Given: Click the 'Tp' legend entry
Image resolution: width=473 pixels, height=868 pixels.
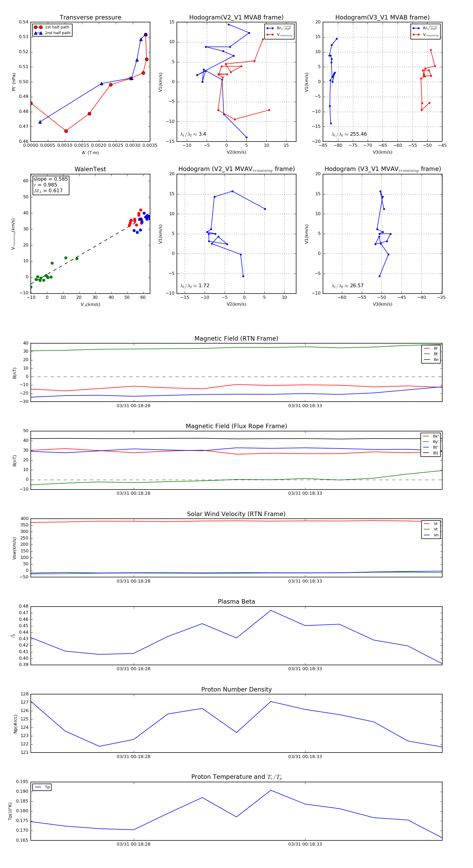Looking at the screenshot, I should (42, 787).
